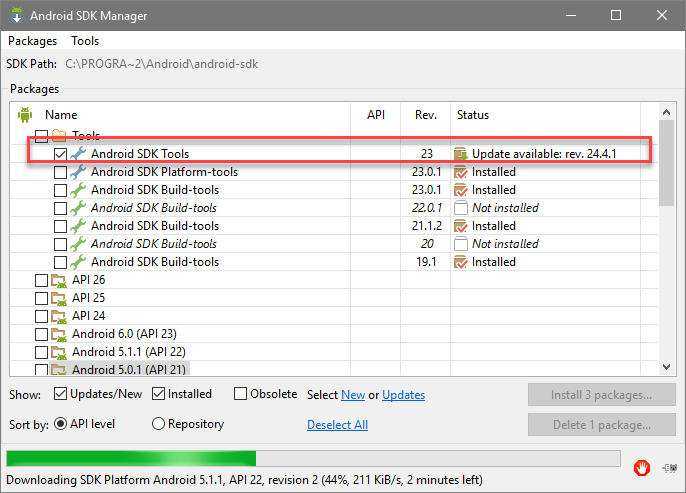Click not-installed status icon for Build-tools 22.0.1

461,208
